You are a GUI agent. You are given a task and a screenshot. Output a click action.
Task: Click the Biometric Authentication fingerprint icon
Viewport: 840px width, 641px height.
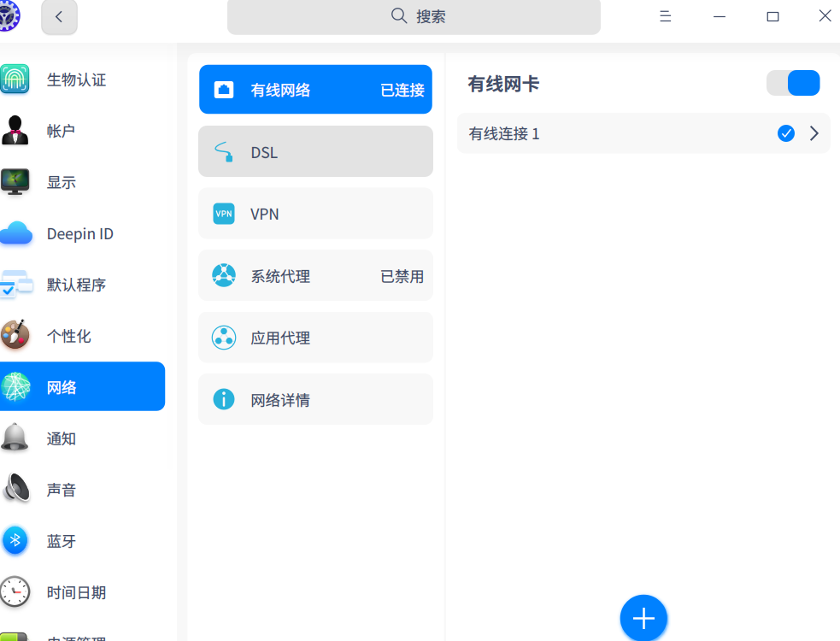click(x=15, y=79)
